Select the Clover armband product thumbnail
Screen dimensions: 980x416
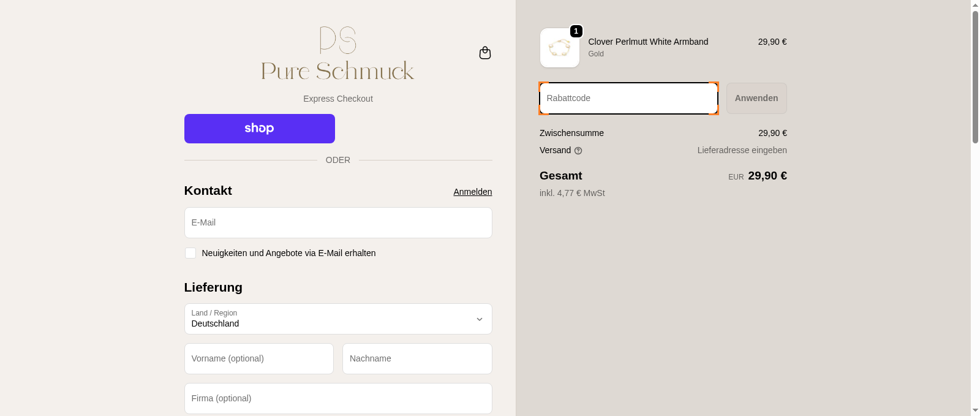[559, 47]
